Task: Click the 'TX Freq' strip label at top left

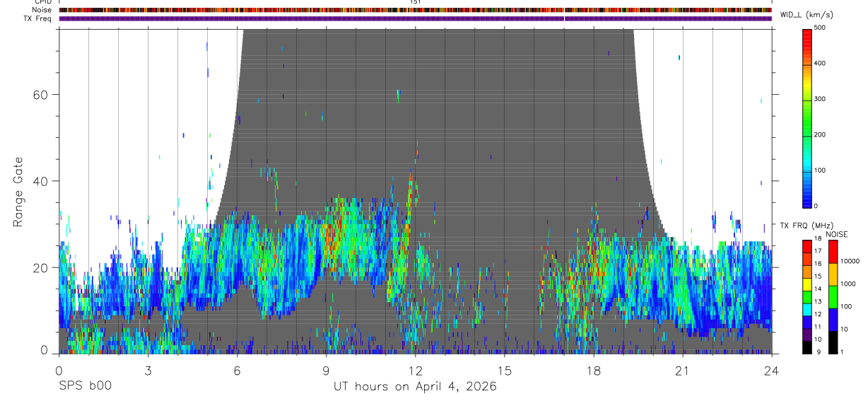Action: [x=37, y=18]
